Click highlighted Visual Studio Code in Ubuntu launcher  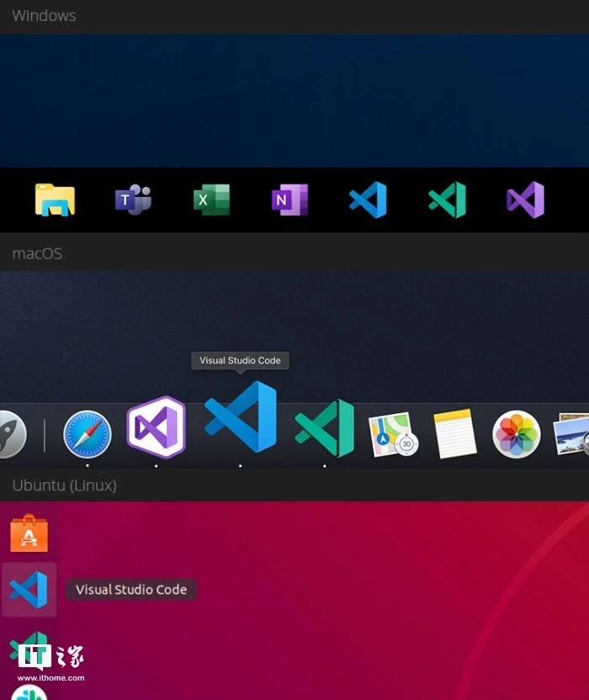coord(29,590)
